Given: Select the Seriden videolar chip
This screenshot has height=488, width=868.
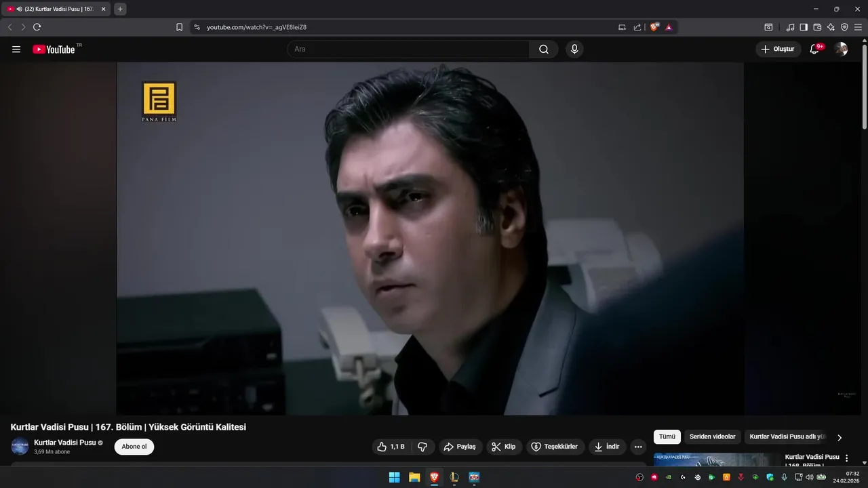Looking at the screenshot, I should (712, 437).
